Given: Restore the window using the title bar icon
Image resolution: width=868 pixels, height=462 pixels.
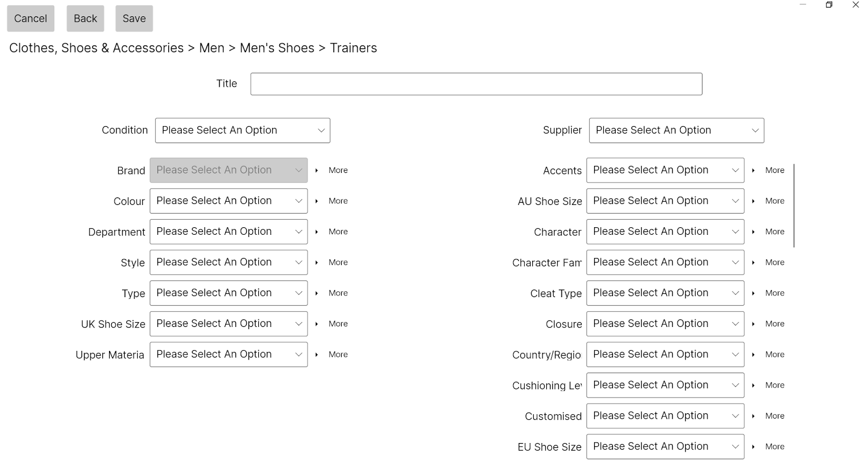Looking at the screenshot, I should (x=829, y=5).
